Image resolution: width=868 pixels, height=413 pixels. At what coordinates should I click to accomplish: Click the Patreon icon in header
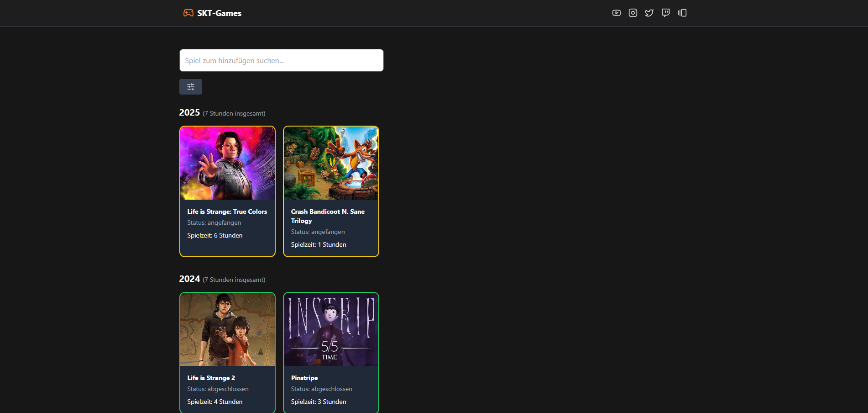tap(682, 13)
